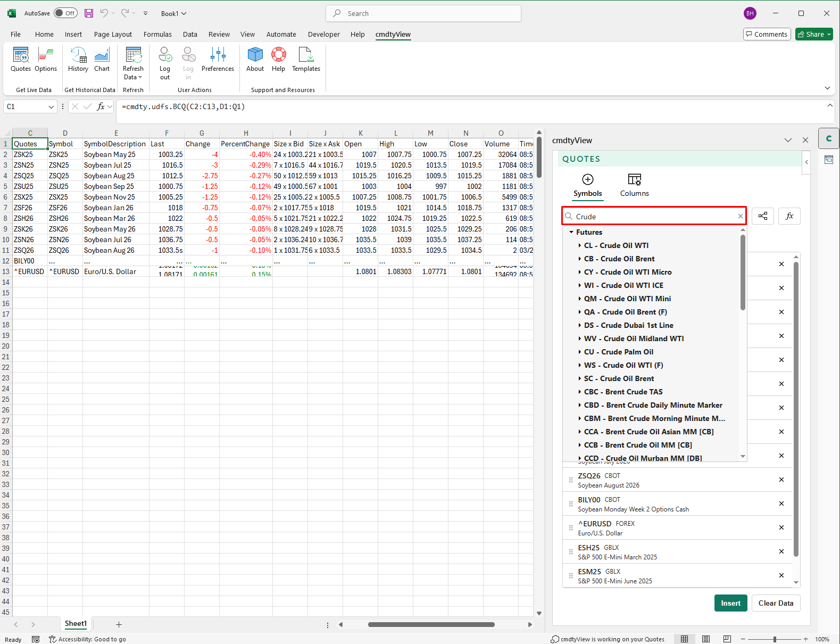
Task: Open Options in Get Live Data group
Action: coord(46,60)
